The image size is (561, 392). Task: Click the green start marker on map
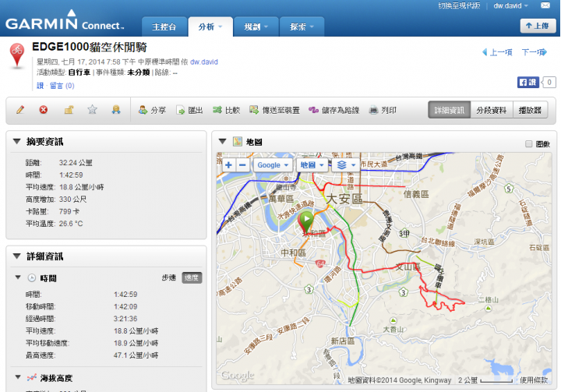click(306, 221)
